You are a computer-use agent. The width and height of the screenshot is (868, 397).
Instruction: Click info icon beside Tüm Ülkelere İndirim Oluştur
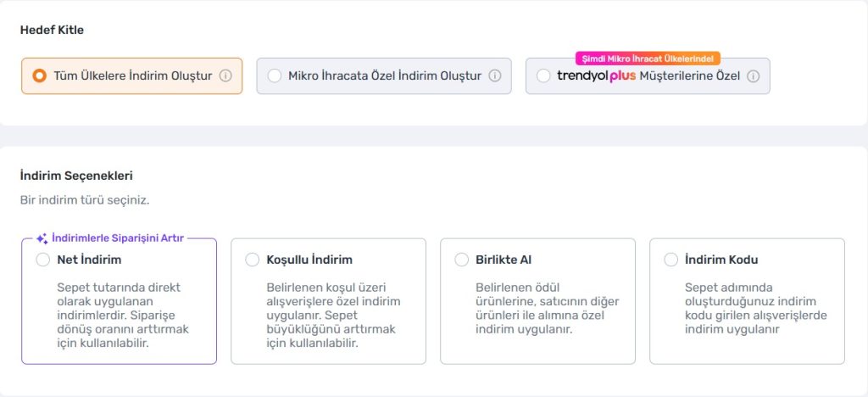click(x=225, y=75)
